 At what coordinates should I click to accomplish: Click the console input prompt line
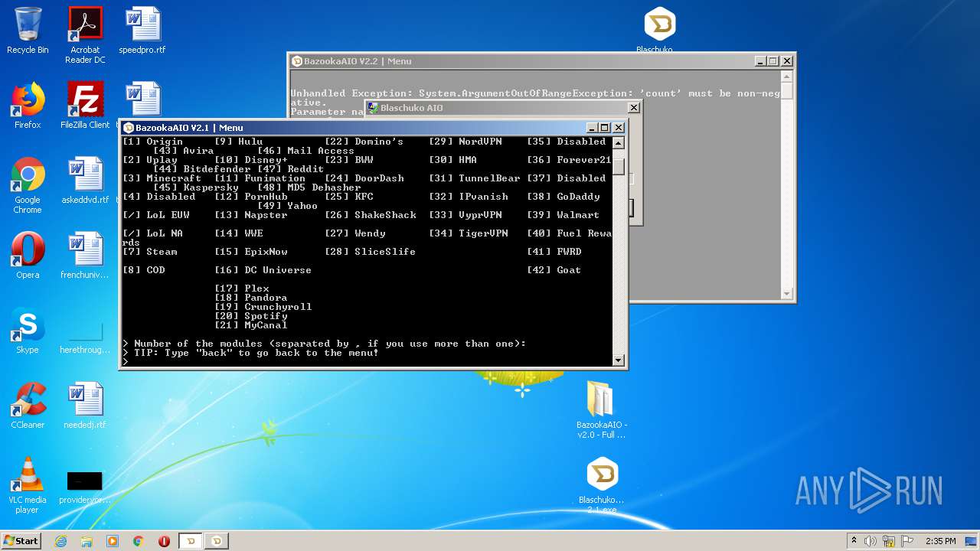[x=367, y=362]
